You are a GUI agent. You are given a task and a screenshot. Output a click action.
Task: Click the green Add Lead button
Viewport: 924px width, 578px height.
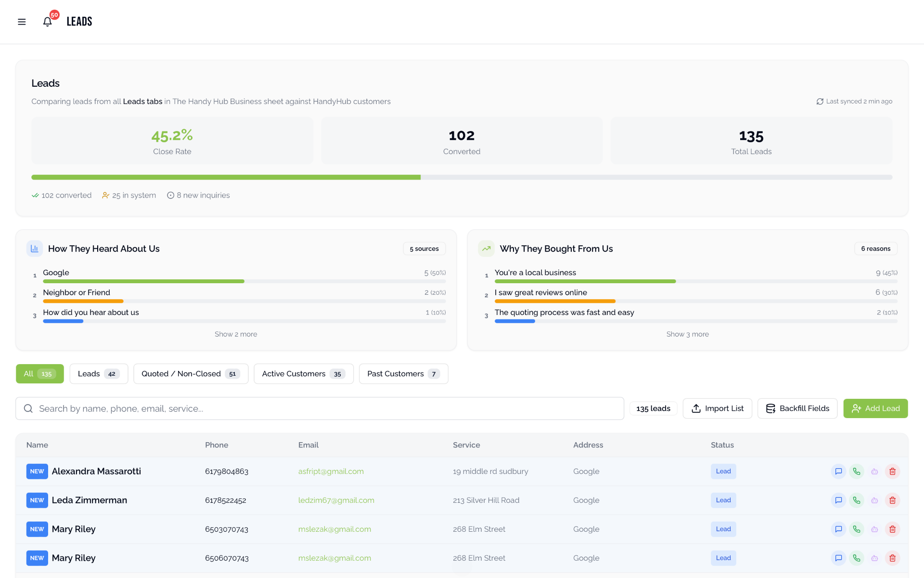875,408
